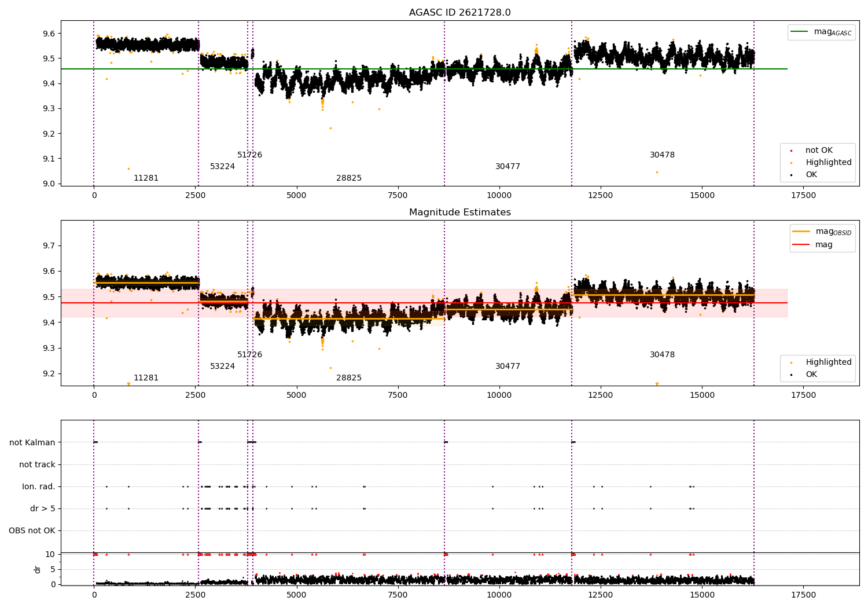Screen dimensions: 868x608
Task: Click the orange outlier near 9.06 above 11281 in top plot
Action: pyautogui.click(x=128, y=169)
